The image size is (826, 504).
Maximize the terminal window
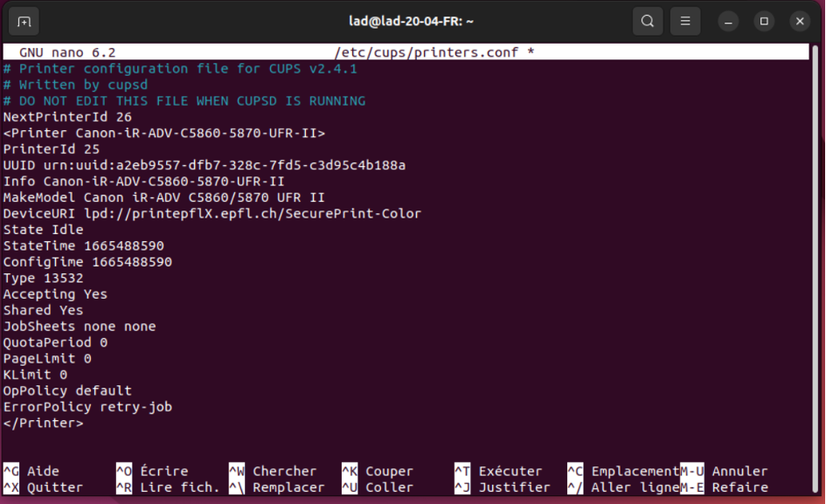(x=764, y=22)
